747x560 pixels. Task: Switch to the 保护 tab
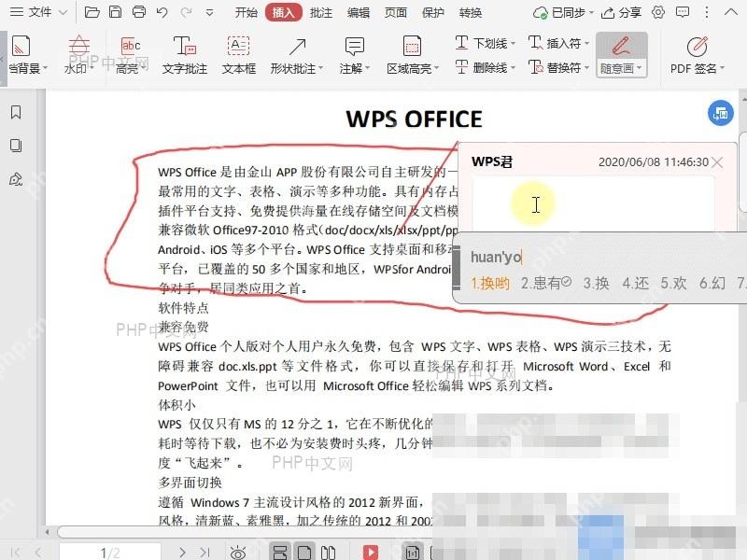pos(433,12)
